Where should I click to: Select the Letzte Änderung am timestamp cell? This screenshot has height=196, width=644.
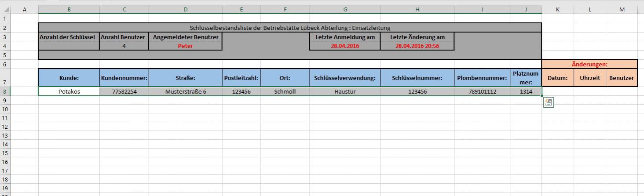[417, 46]
